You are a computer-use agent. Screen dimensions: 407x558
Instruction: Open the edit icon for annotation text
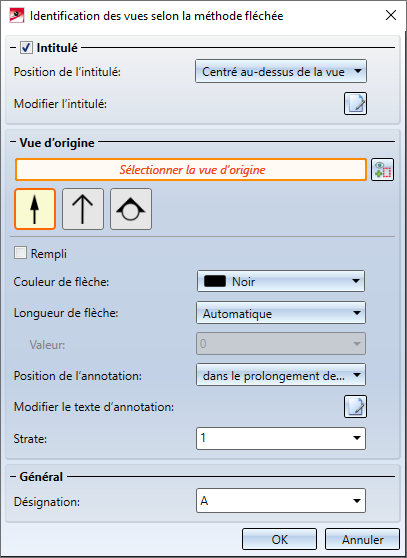[x=355, y=406]
